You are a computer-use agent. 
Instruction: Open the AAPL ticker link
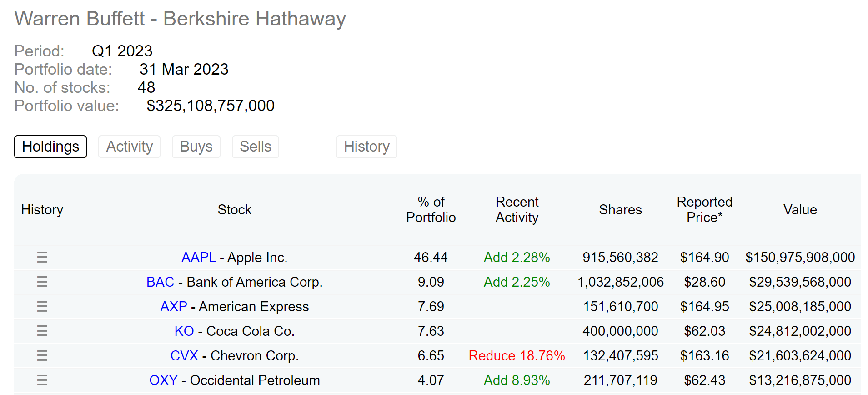point(198,258)
